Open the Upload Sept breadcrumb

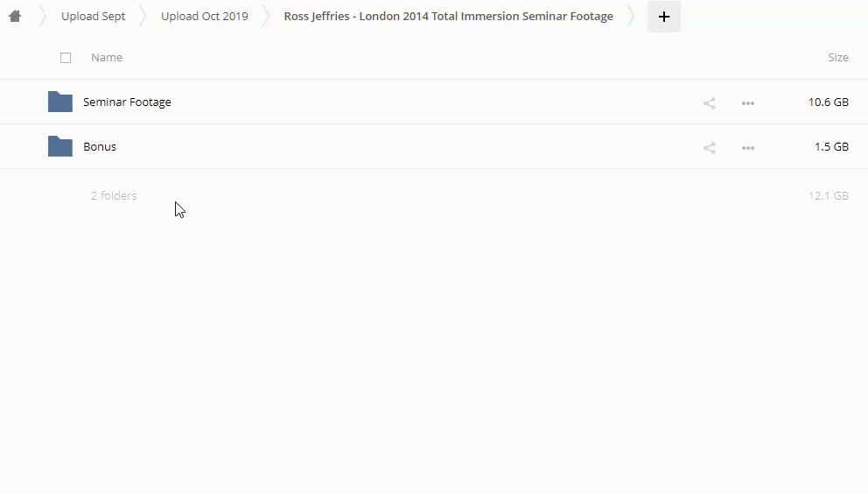click(x=93, y=17)
